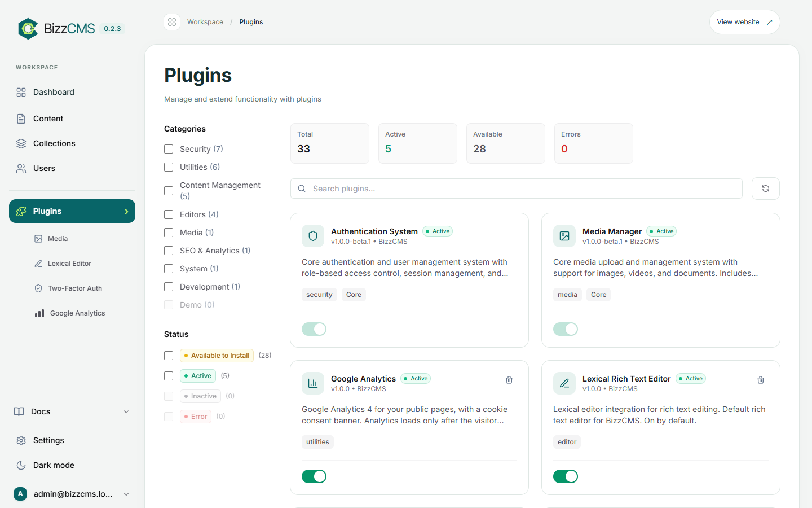Click the Users people icon in sidebar

(x=21, y=168)
